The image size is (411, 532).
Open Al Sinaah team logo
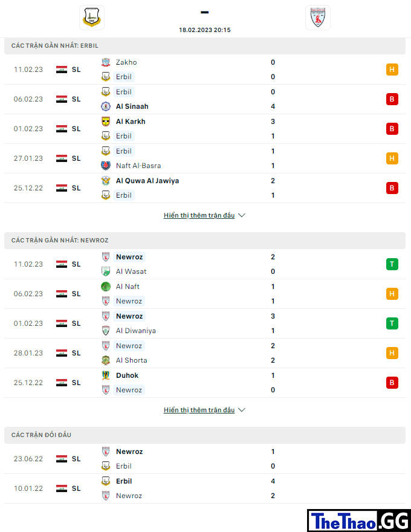pos(106,106)
